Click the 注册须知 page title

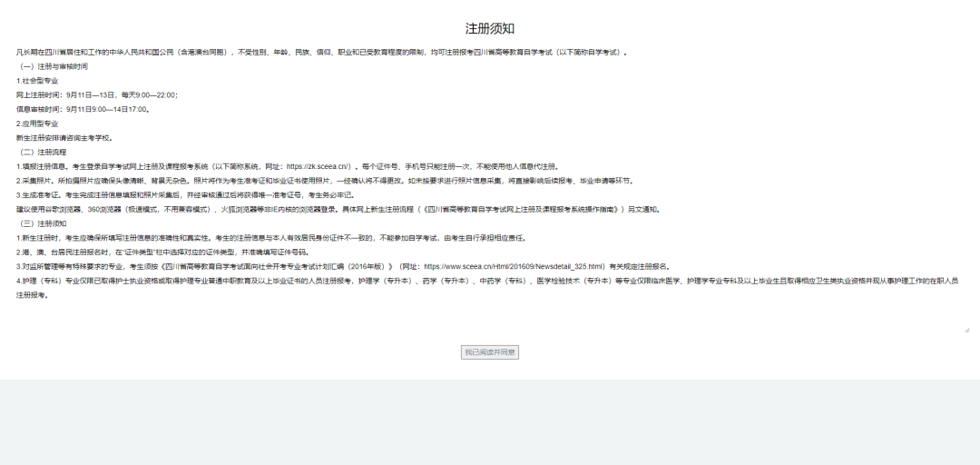[x=490, y=29]
